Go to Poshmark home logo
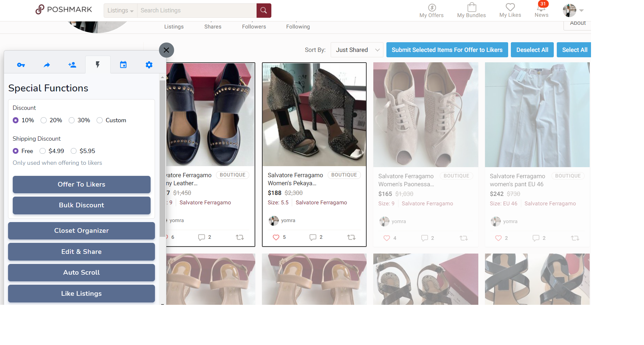 coord(64,10)
